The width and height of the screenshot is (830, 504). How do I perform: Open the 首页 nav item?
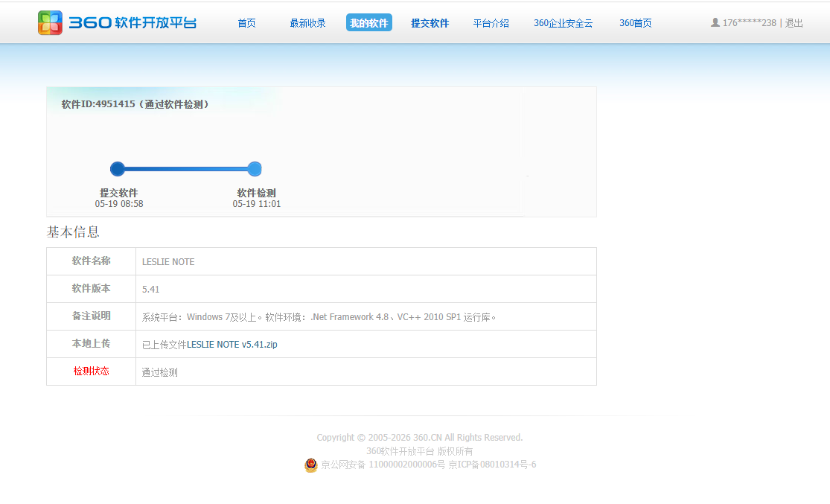pos(246,23)
